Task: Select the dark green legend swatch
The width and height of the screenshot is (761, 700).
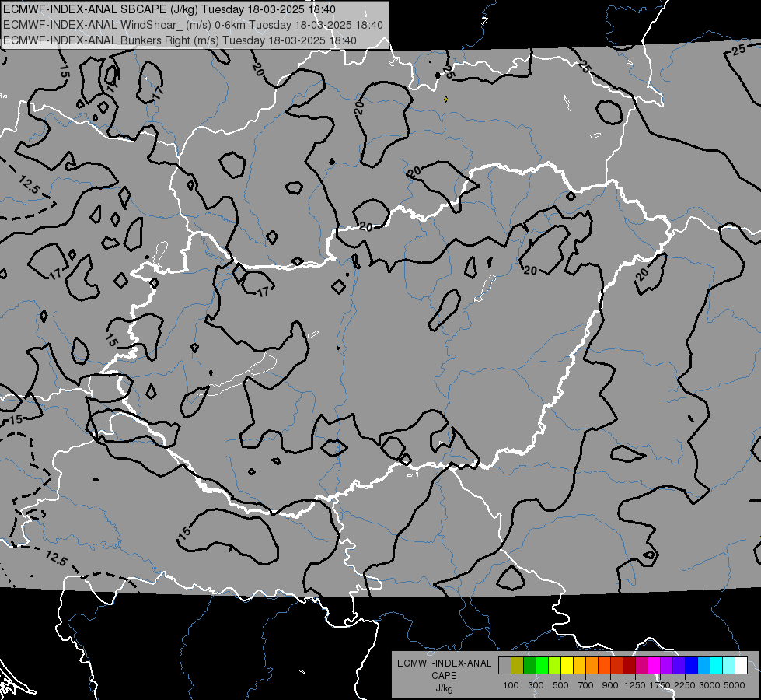Action: click(529, 666)
